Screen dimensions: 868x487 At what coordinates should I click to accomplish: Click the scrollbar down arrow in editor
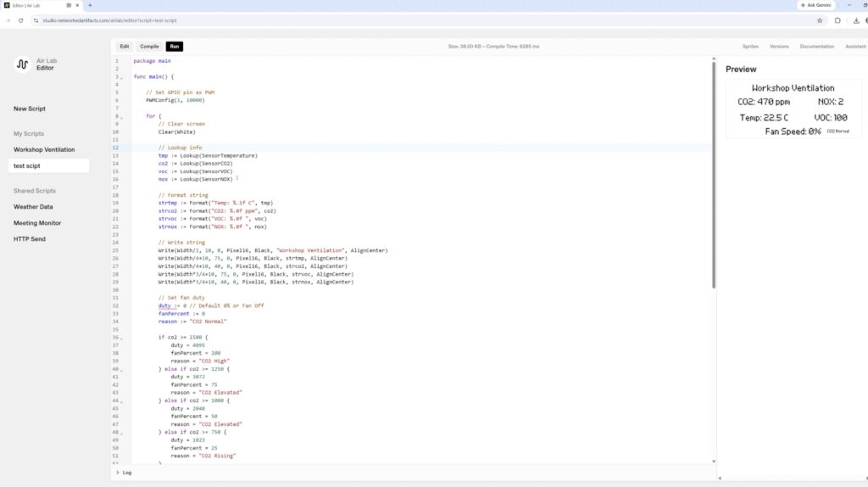pyautogui.click(x=714, y=461)
